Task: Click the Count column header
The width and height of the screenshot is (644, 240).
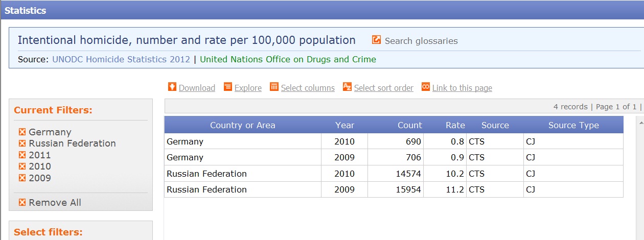Action: click(x=410, y=125)
